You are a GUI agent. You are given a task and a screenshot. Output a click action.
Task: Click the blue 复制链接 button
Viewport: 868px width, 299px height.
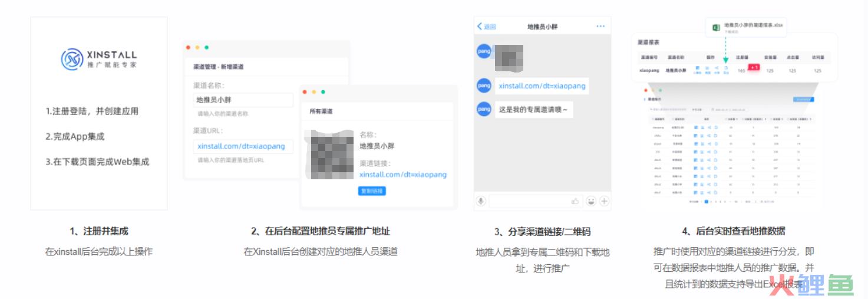coord(372,191)
